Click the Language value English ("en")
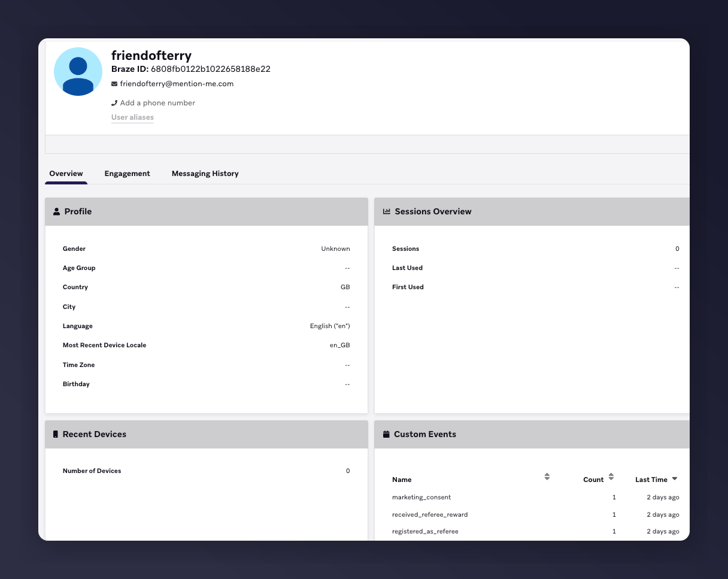The image size is (728, 579). click(x=330, y=326)
